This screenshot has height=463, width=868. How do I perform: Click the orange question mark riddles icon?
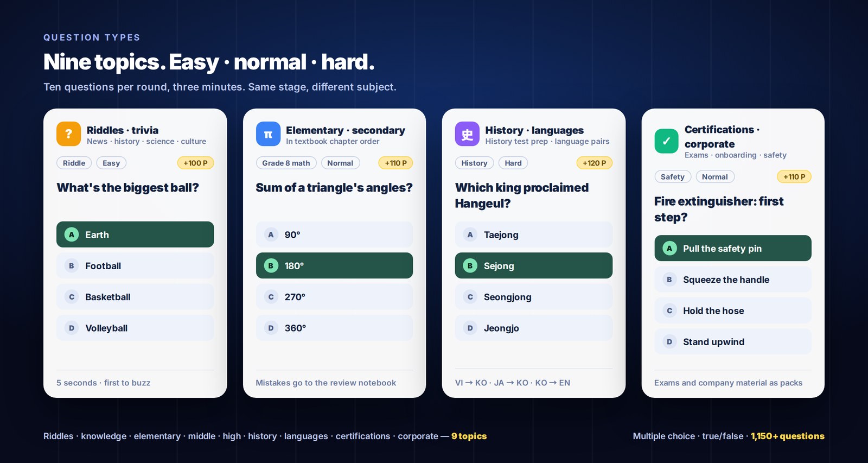point(69,134)
